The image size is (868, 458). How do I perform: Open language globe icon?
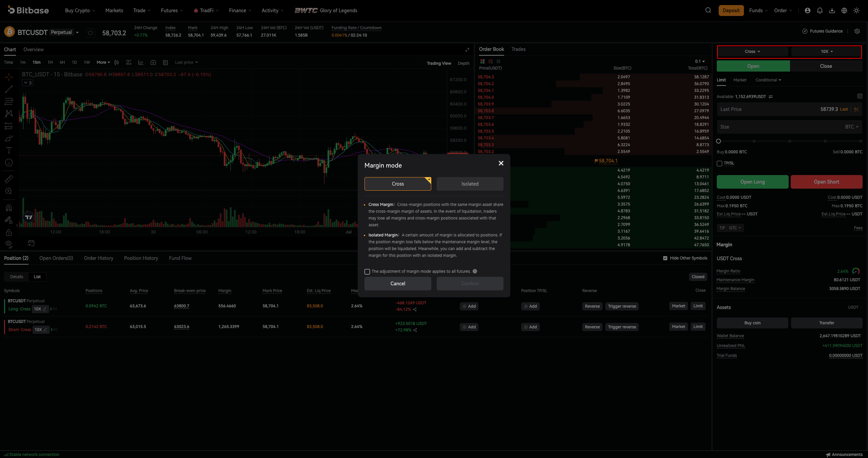click(844, 11)
